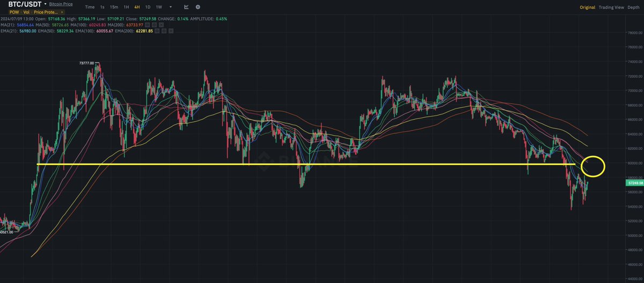The height and width of the screenshot is (283, 644).
Task: Switch chart to 1D interval
Action: [148, 7]
